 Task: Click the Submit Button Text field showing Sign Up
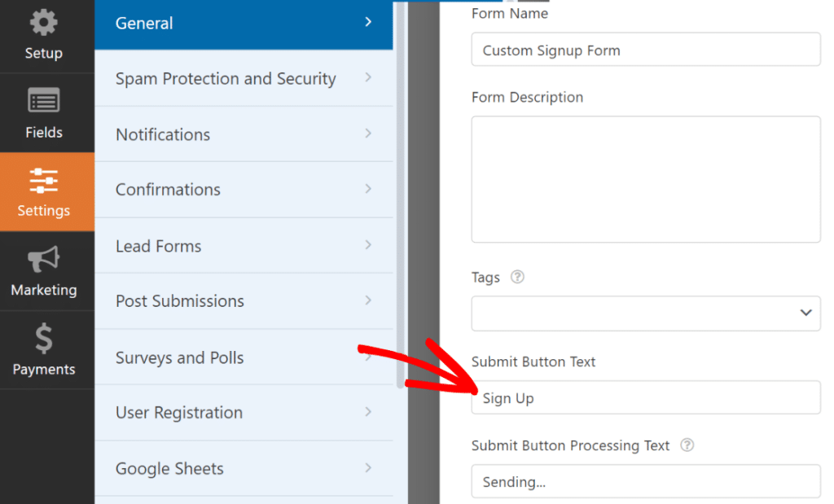[645, 398]
